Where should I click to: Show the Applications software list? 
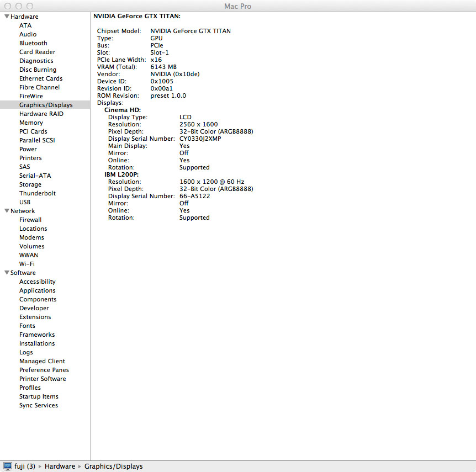(38, 290)
